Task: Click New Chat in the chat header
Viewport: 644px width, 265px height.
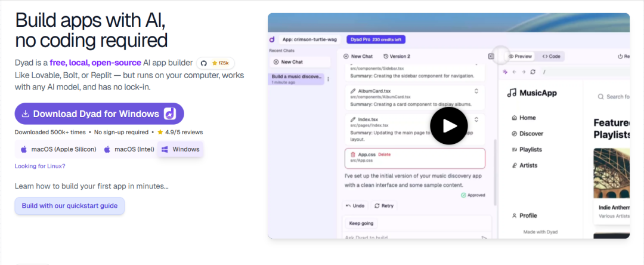Action: (358, 56)
